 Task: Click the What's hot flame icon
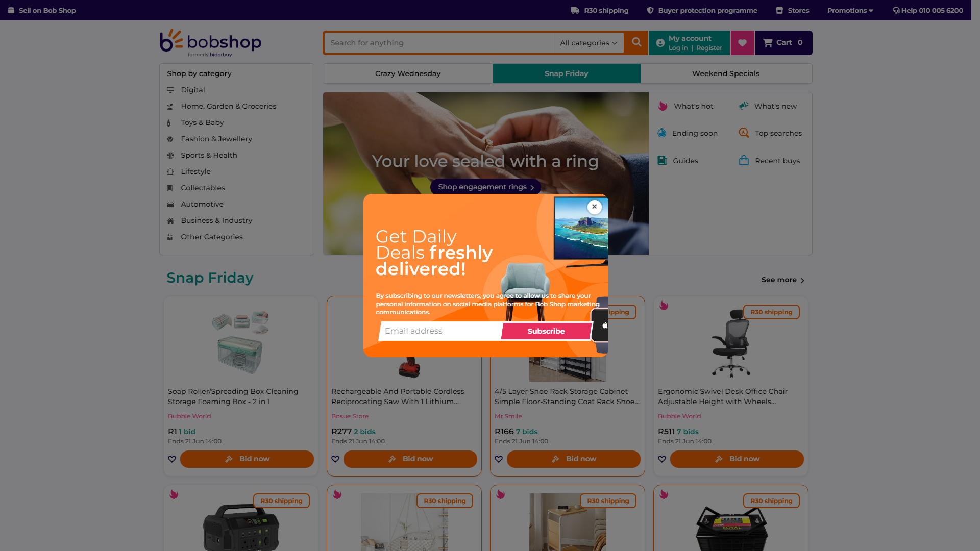(663, 106)
